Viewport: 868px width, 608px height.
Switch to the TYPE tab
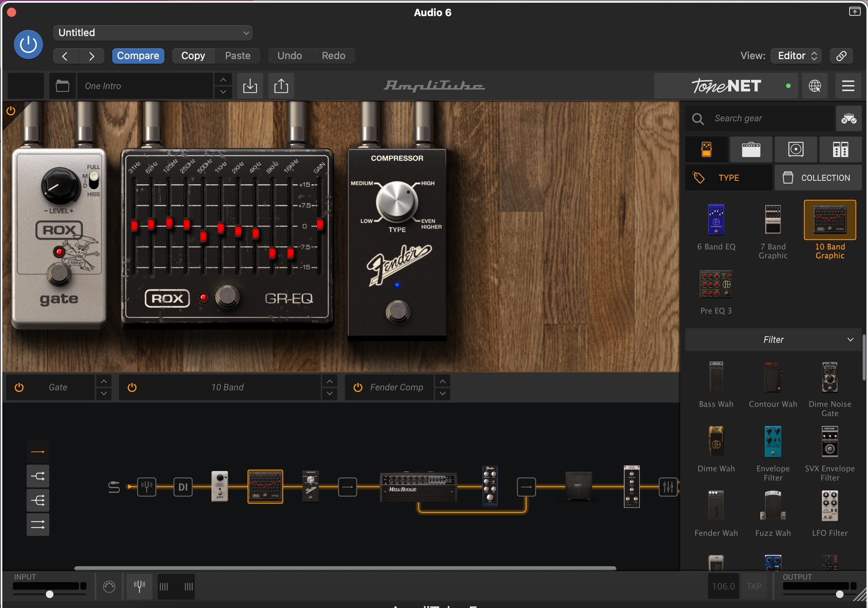pyautogui.click(x=729, y=178)
